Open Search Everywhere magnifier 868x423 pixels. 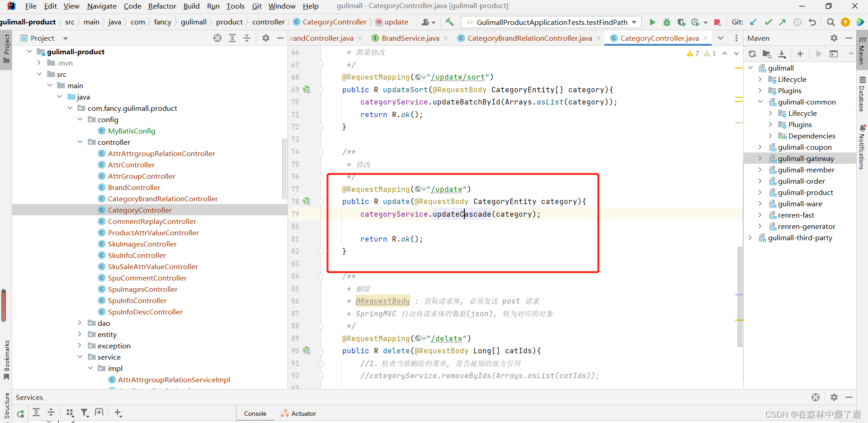830,22
